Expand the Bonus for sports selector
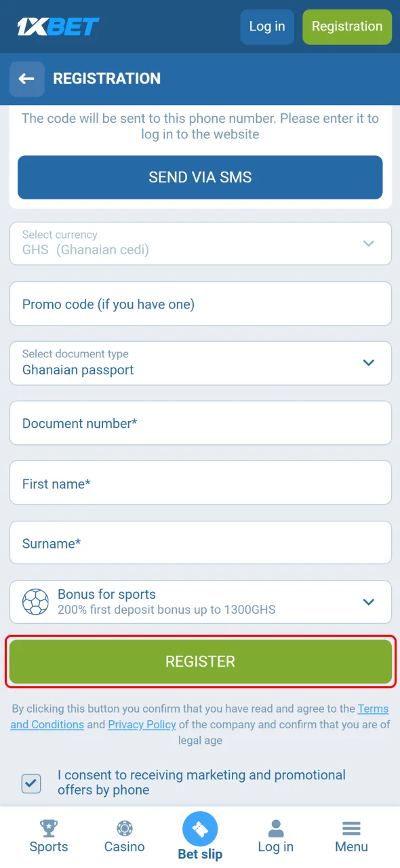This screenshot has height=868, width=400. click(368, 601)
